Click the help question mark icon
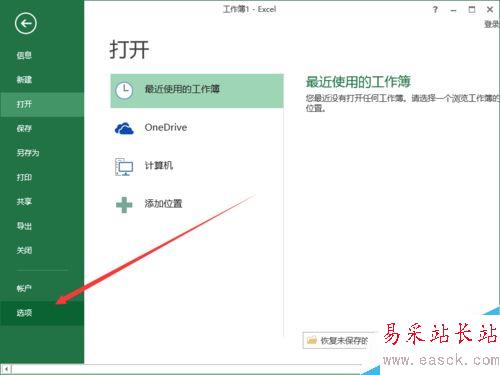The image size is (500, 375). pyautogui.click(x=435, y=10)
